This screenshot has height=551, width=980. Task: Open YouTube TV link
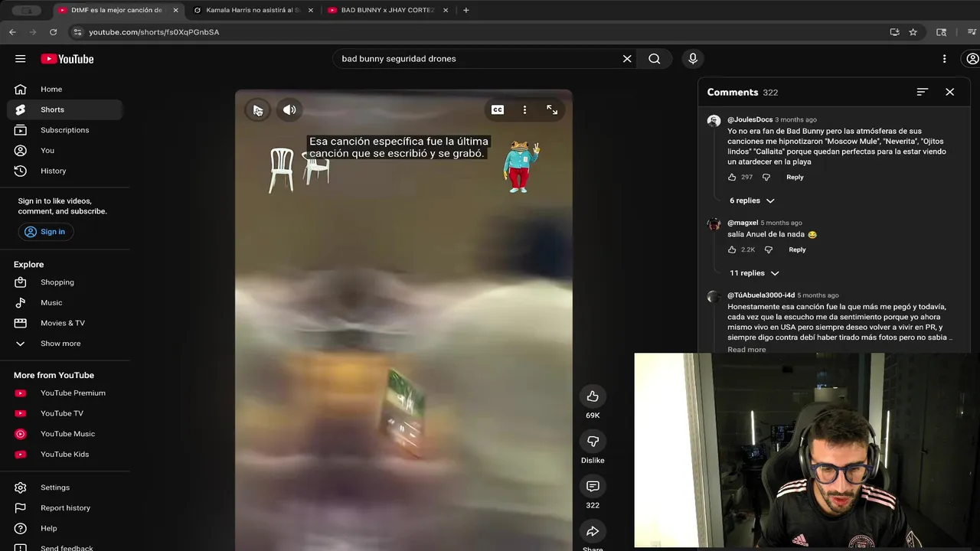click(x=65, y=414)
